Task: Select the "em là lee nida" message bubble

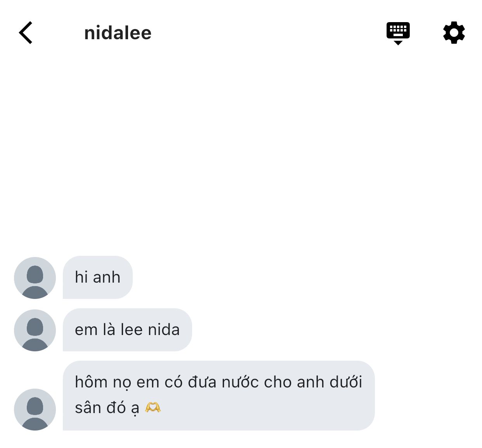Action: tap(127, 330)
